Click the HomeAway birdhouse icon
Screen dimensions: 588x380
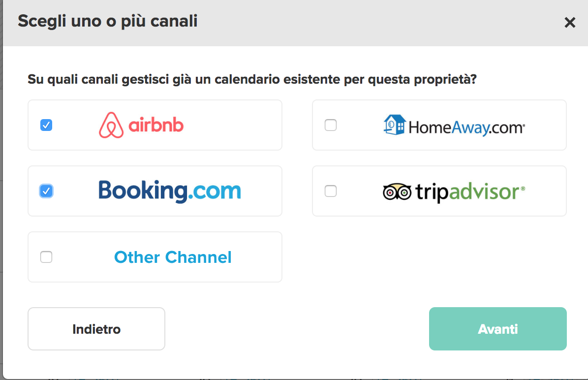pos(395,125)
